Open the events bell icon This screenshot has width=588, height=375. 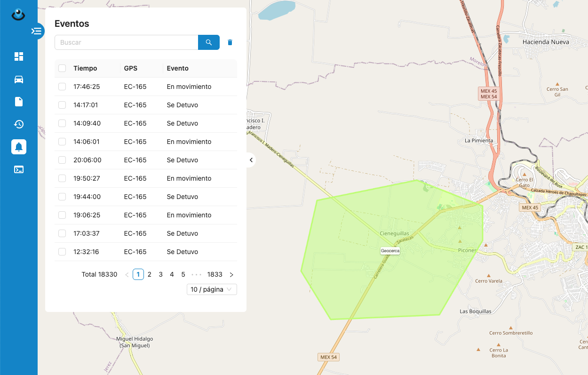[x=19, y=147]
